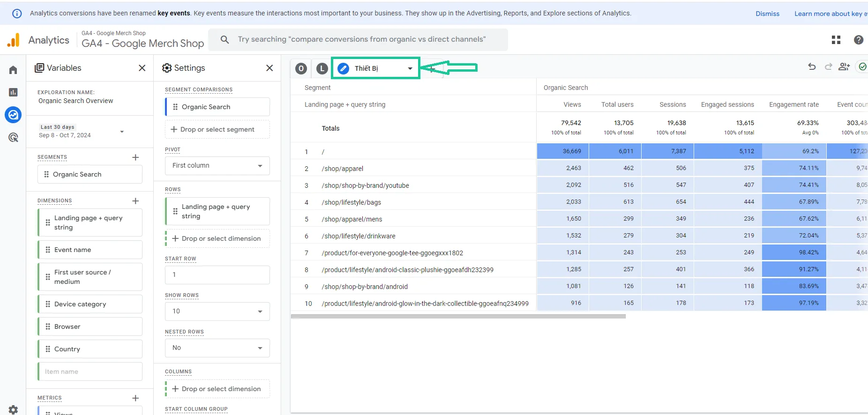
Task: Open the Advertising icon in left sidebar
Action: click(x=13, y=137)
